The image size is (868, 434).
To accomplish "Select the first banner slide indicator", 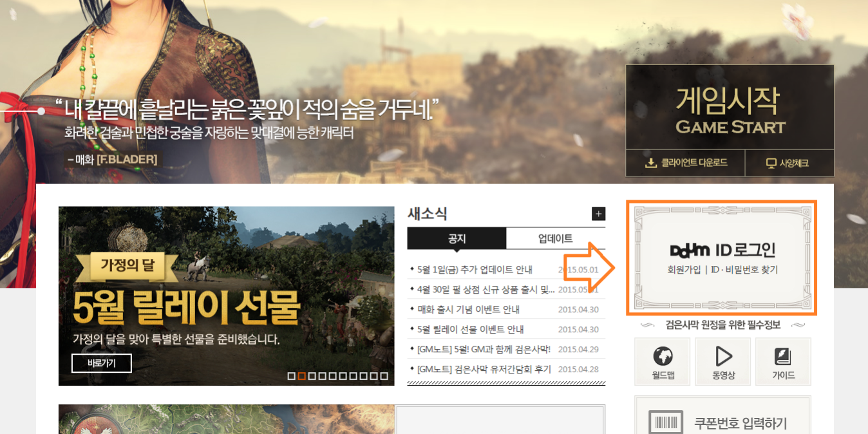I will [x=291, y=376].
